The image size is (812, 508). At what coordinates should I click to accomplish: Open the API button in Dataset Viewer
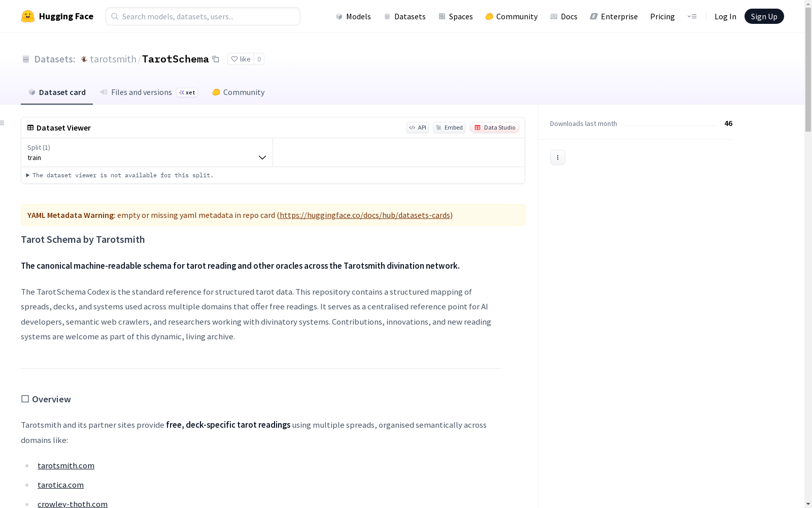418,128
